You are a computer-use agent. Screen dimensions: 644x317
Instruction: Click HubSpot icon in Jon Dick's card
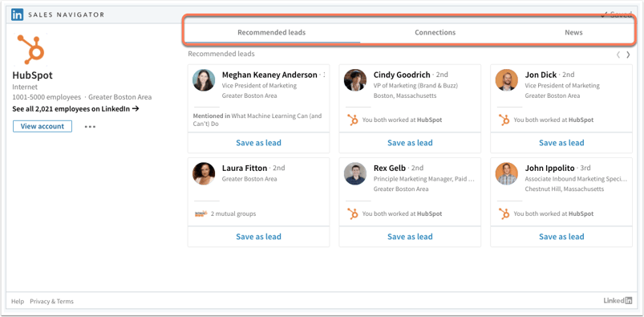point(504,120)
